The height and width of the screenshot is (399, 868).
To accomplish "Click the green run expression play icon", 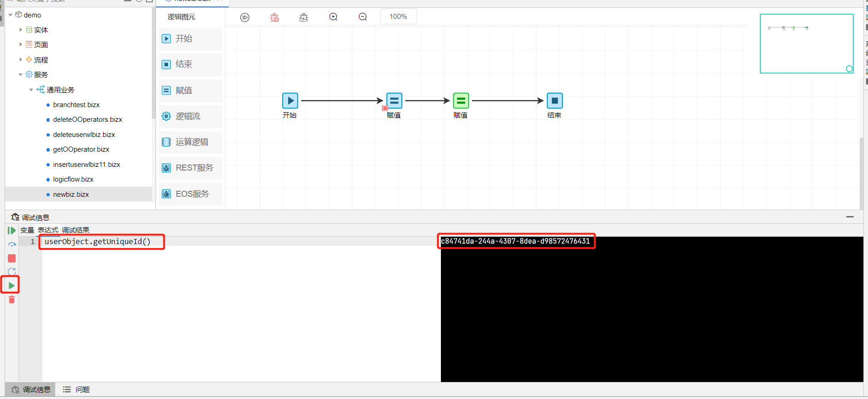I will (x=12, y=285).
